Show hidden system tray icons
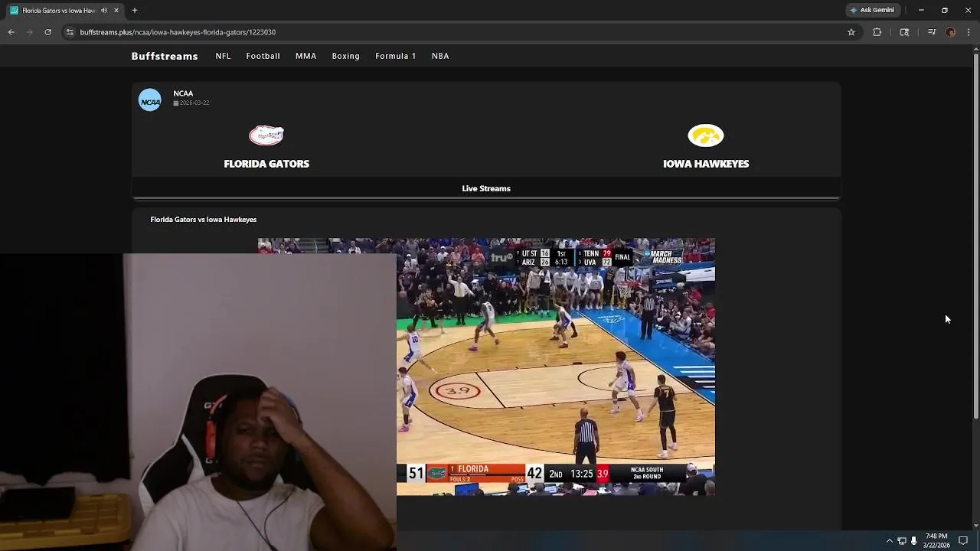Viewport: 980px width, 551px height. click(x=889, y=540)
